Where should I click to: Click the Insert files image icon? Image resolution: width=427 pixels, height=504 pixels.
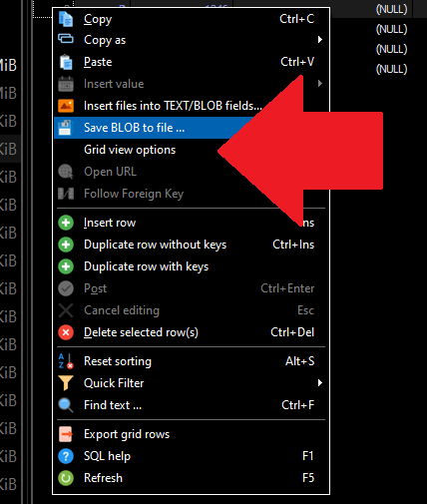coord(66,106)
